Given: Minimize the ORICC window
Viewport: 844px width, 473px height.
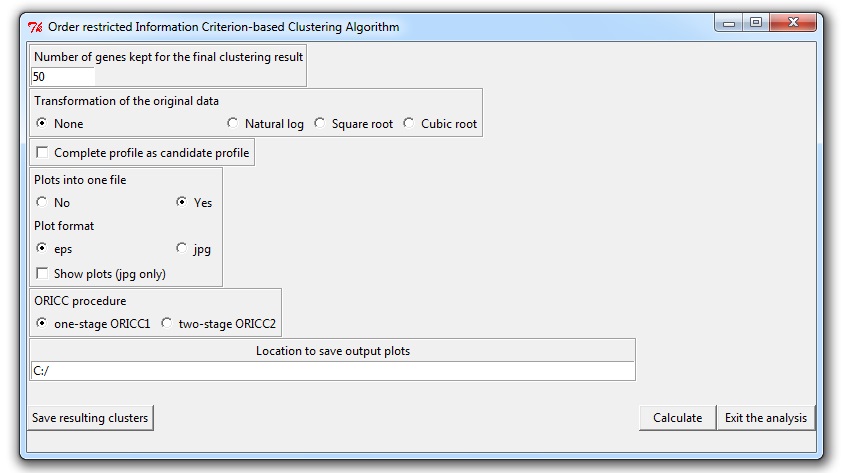Looking at the screenshot, I should click(730, 22).
